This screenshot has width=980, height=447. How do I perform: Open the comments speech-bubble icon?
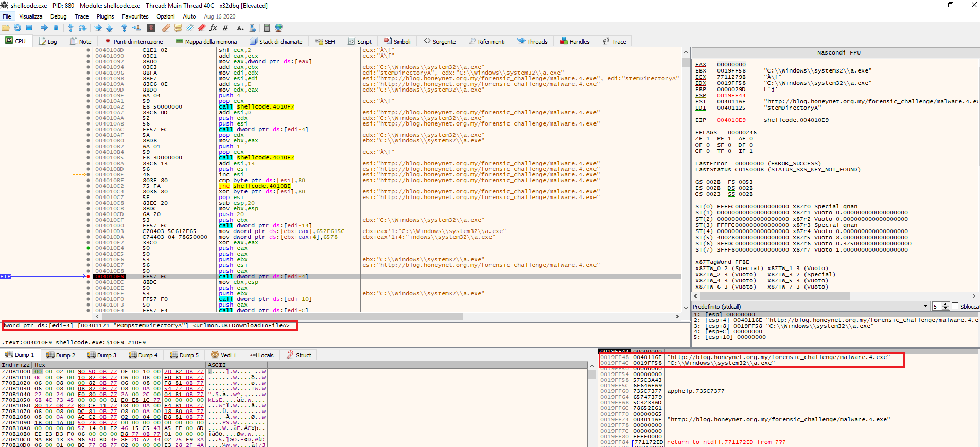coord(178,28)
